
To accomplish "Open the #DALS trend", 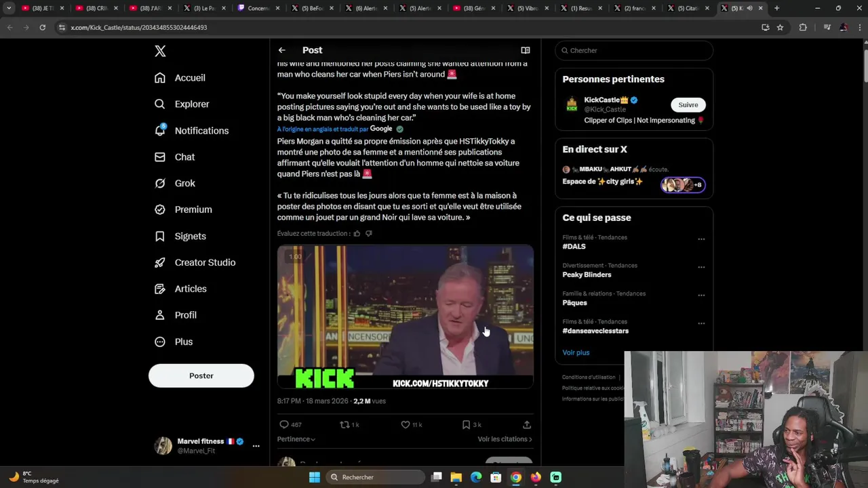I will point(574,247).
